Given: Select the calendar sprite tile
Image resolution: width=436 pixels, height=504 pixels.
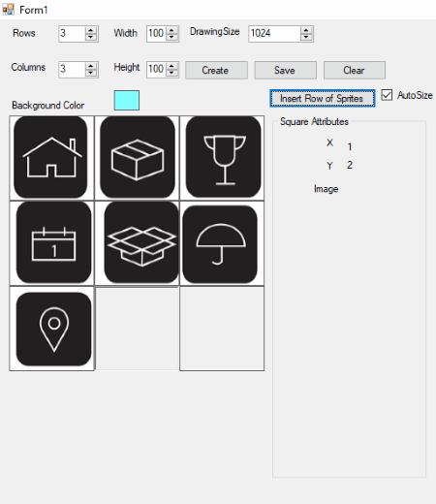Looking at the screenshot, I should [51, 243].
